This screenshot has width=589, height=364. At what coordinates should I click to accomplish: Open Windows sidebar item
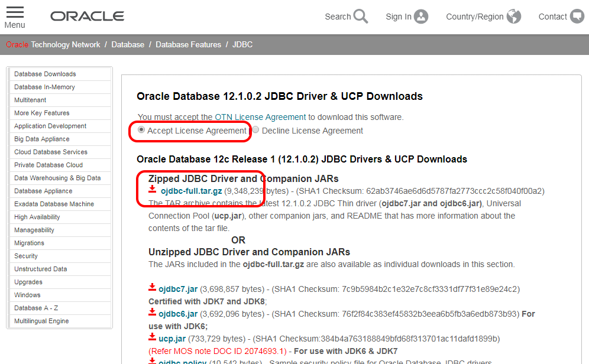(60, 295)
